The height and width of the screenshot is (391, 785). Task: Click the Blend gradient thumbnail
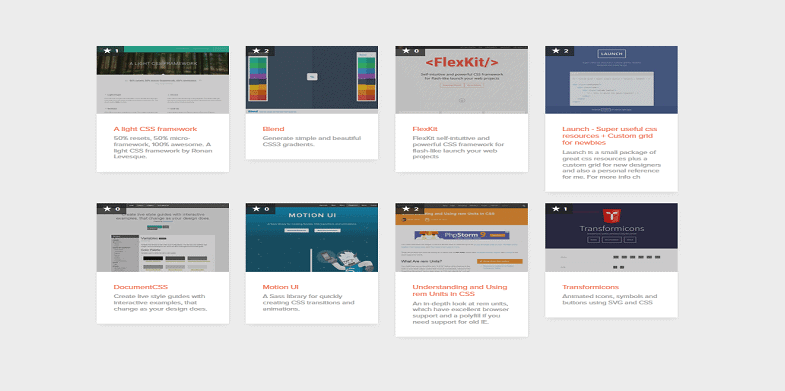312,80
